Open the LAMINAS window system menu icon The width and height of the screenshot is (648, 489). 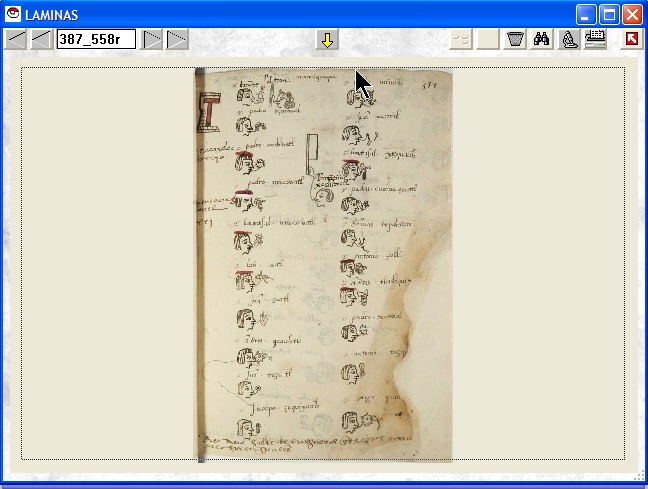click(13, 15)
